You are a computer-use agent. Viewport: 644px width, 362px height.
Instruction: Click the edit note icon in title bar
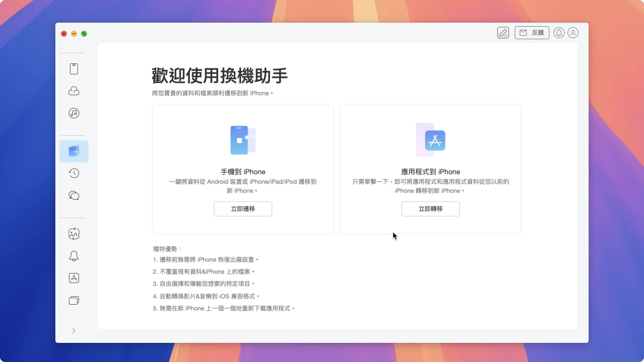[503, 33]
